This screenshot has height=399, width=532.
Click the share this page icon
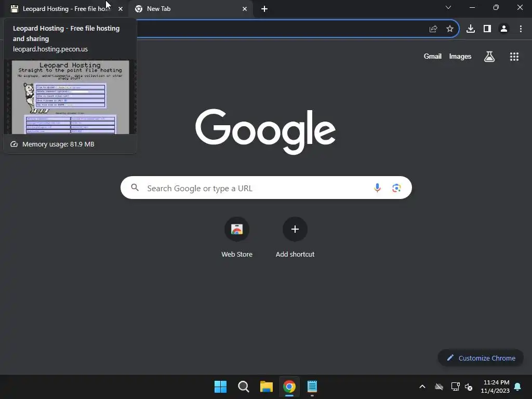click(x=433, y=29)
